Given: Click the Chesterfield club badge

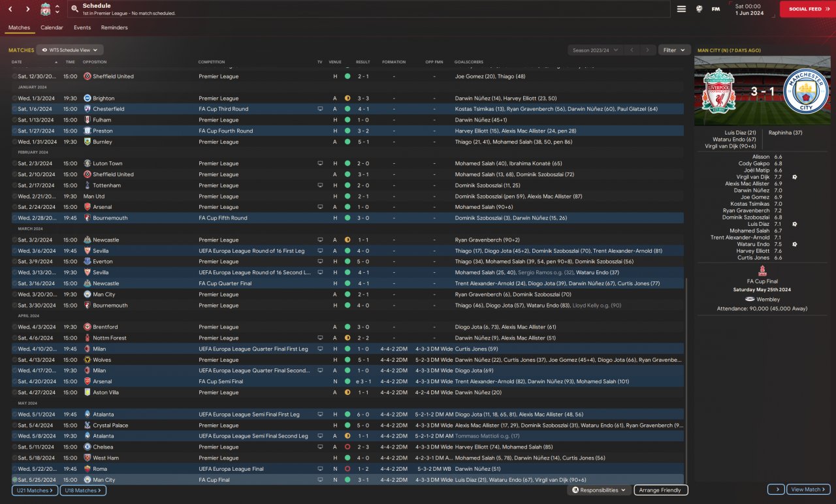Looking at the screenshot, I should (88, 109).
